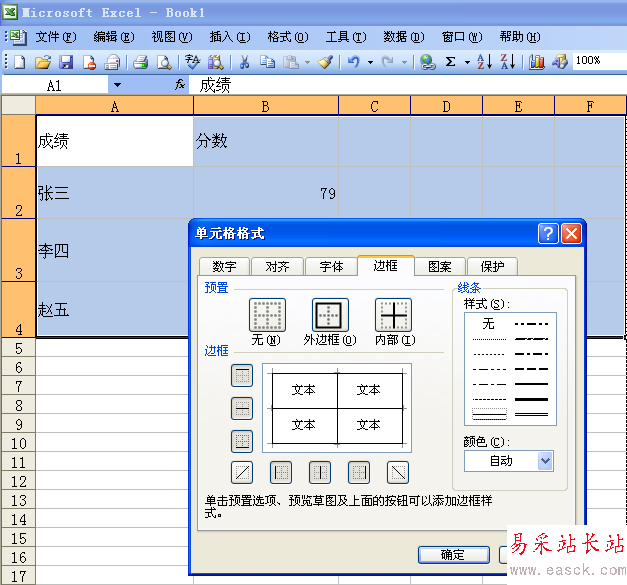This screenshot has height=585, width=627.
Task: Open the Paste options dropdown arrow
Action: pyautogui.click(x=307, y=62)
